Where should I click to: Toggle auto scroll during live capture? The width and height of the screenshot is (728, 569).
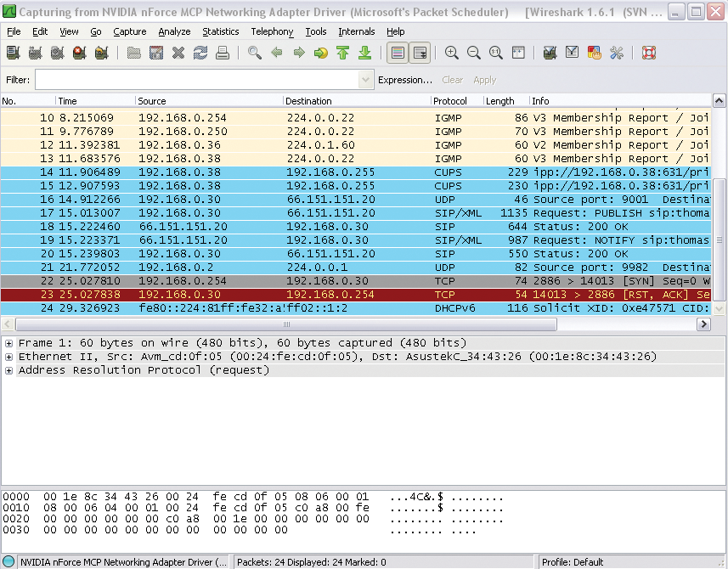(420, 53)
